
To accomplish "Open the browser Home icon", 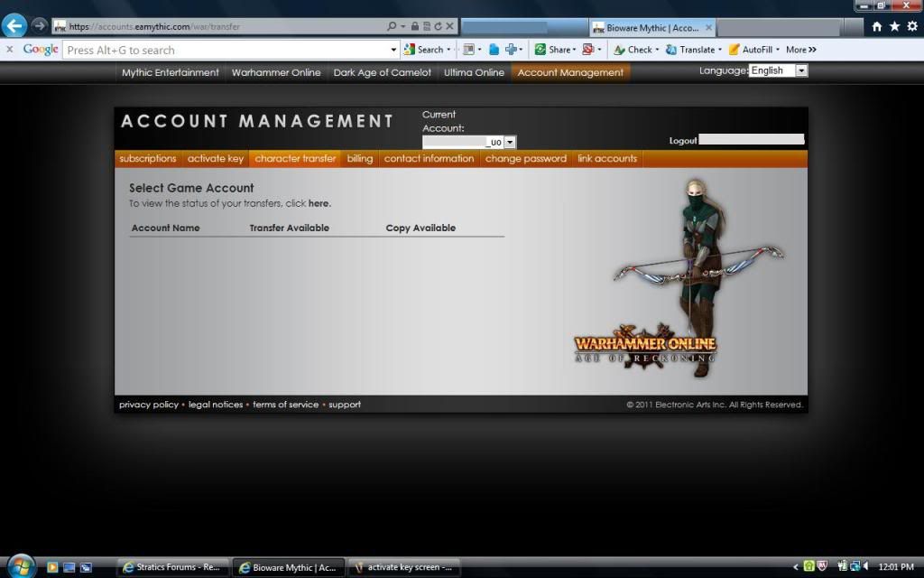I will pos(877,26).
